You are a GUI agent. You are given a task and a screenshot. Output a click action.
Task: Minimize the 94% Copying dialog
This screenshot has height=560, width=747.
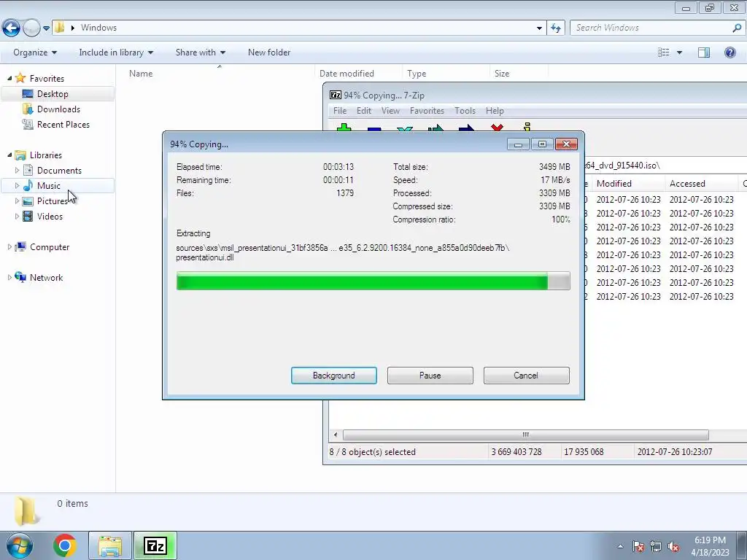[518, 144]
